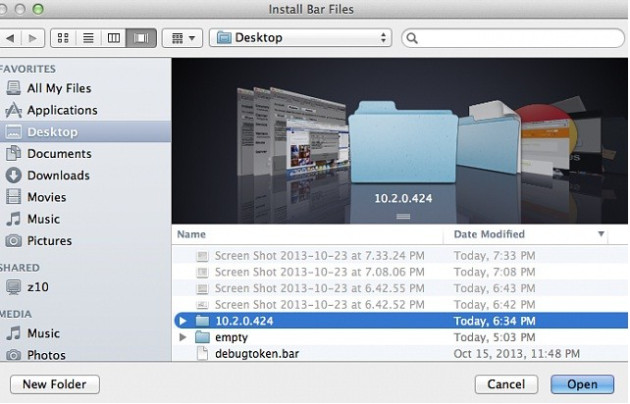The height and width of the screenshot is (404, 630).
Task: Select Screen Shot 2013-10-23 at 7.08.06 PM
Action: pos(401,272)
